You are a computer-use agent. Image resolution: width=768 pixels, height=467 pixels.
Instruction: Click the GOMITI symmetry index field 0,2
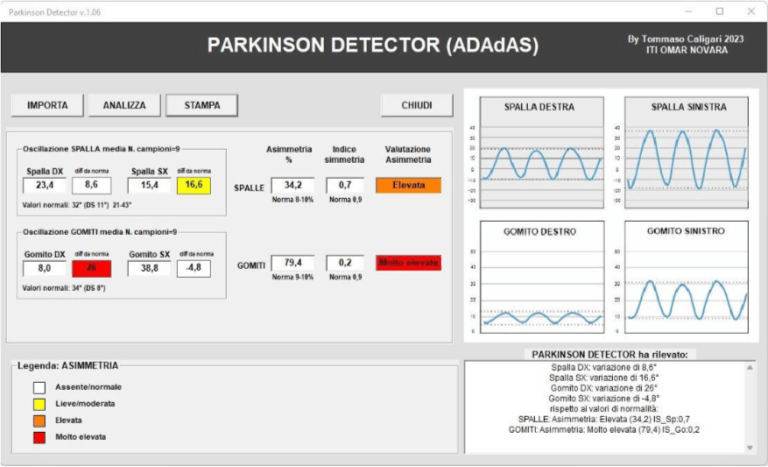(345, 263)
